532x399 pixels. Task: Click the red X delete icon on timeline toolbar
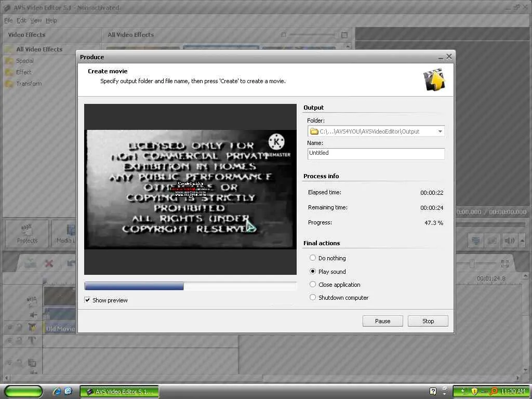pos(49,263)
